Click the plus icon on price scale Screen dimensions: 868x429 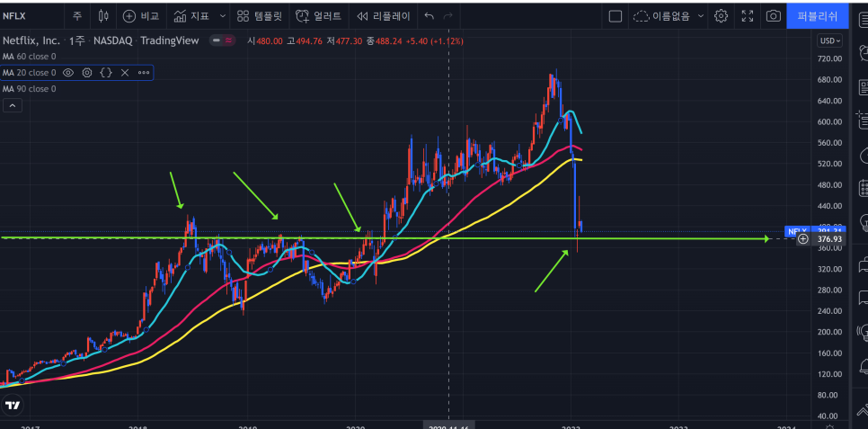(x=802, y=239)
